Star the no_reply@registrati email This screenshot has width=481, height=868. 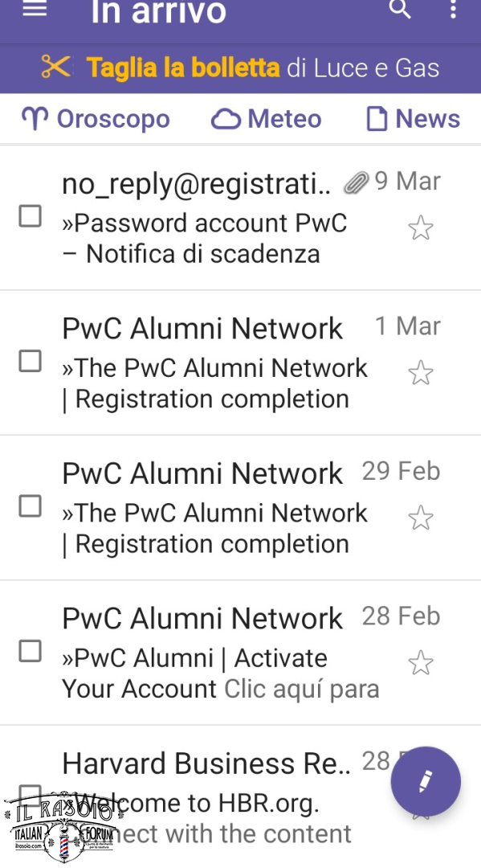point(421,228)
